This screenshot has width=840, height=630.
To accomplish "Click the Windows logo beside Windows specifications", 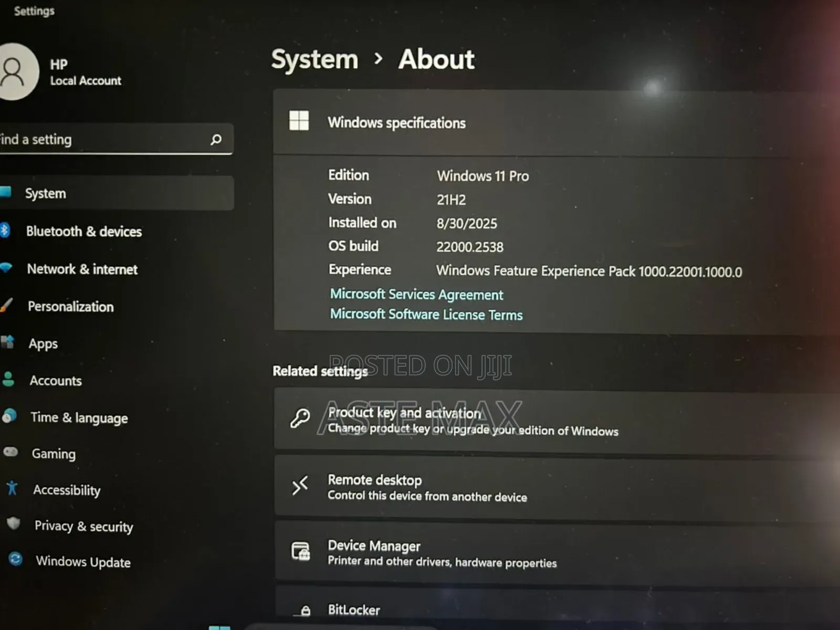I will 299,121.
